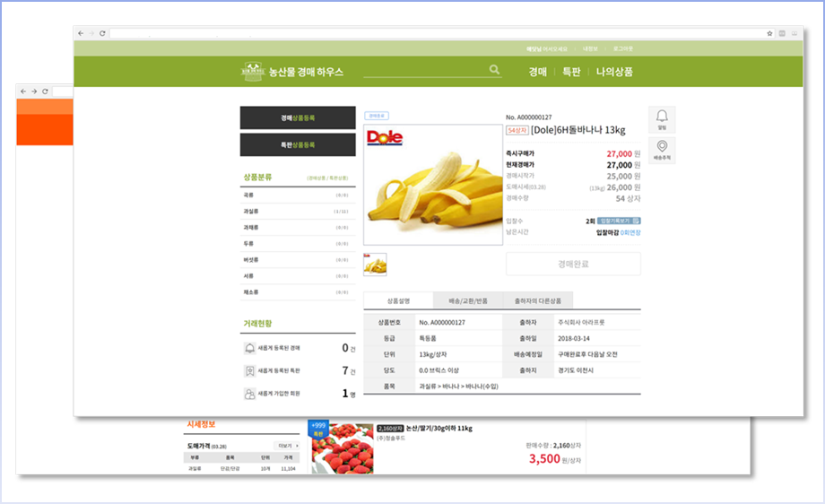Click the 로그아웃 link in top bar

(622, 48)
